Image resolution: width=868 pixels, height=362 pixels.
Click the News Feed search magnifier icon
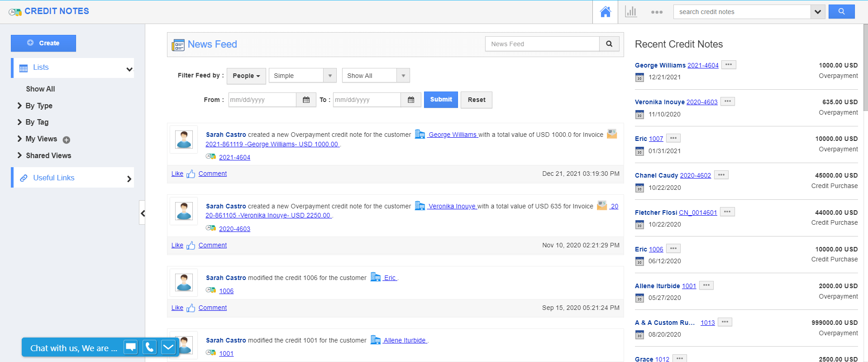(x=609, y=44)
